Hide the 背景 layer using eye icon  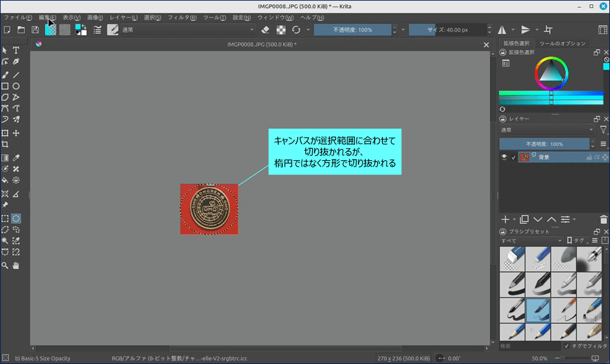(504, 157)
